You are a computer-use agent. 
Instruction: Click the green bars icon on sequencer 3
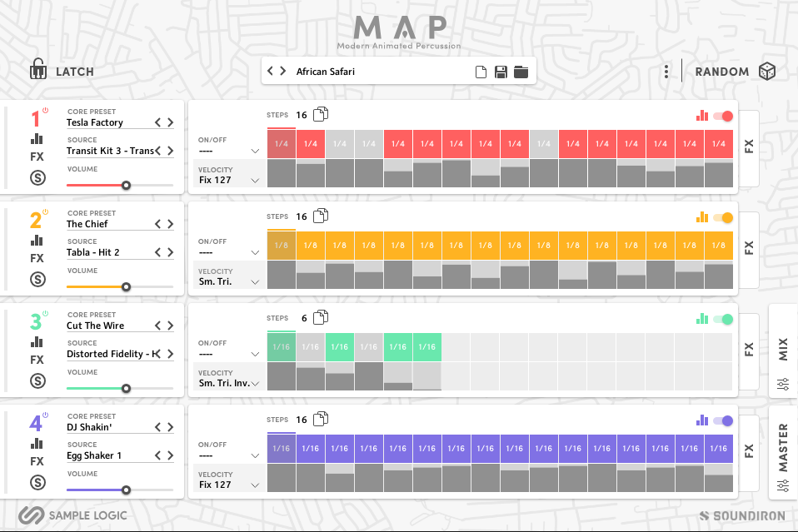702,320
